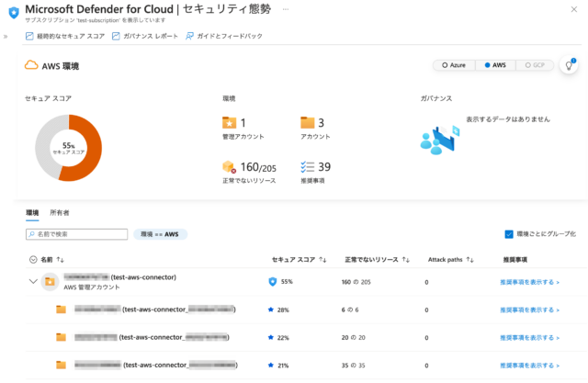Open the lightbulb insights button

pyautogui.click(x=569, y=65)
